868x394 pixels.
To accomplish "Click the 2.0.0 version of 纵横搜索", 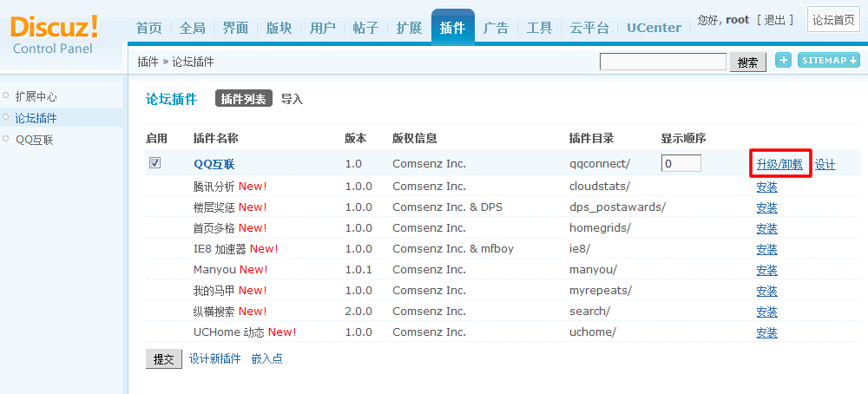I will pyautogui.click(x=358, y=311).
